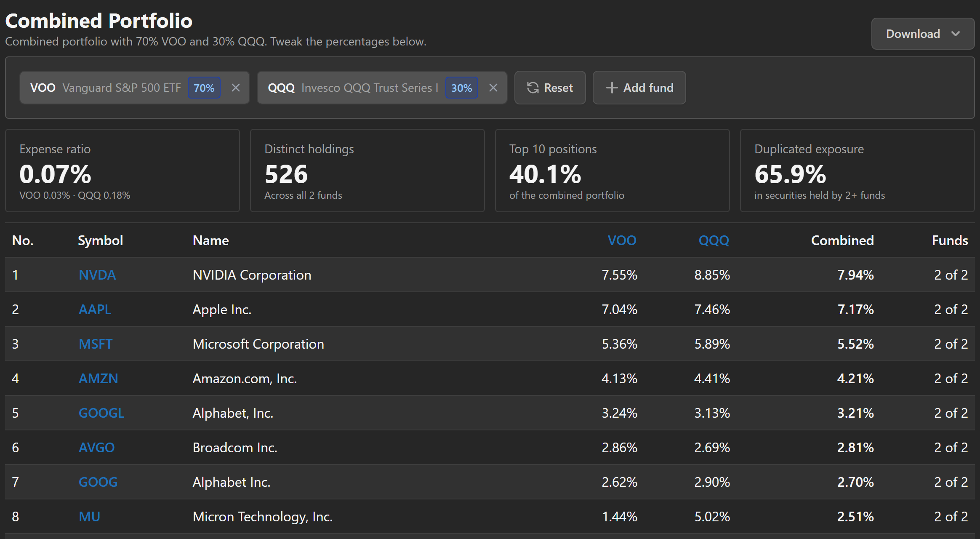The width and height of the screenshot is (980, 539).
Task: Click MU VOO weight 1.44%
Action: [x=619, y=517]
